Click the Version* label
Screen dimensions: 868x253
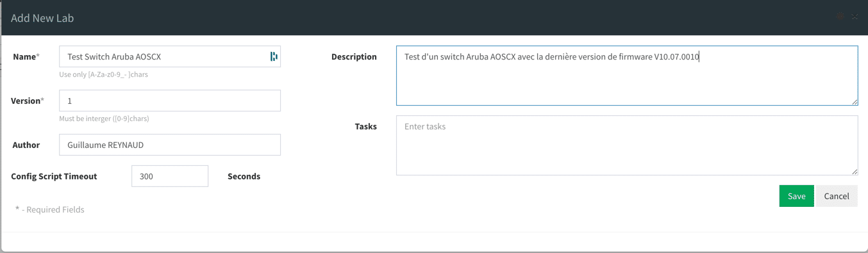[28, 101]
